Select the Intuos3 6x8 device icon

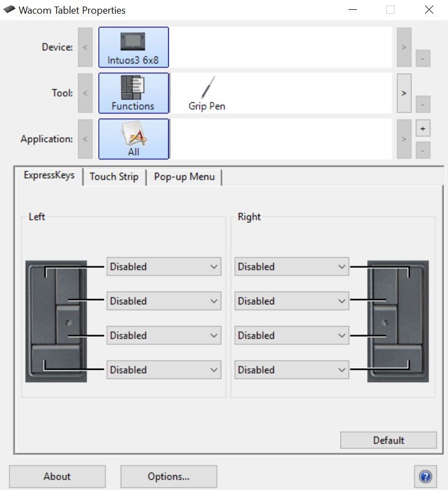tap(133, 47)
